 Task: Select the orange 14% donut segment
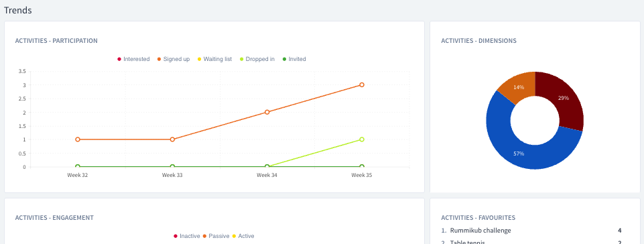(x=519, y=87)
